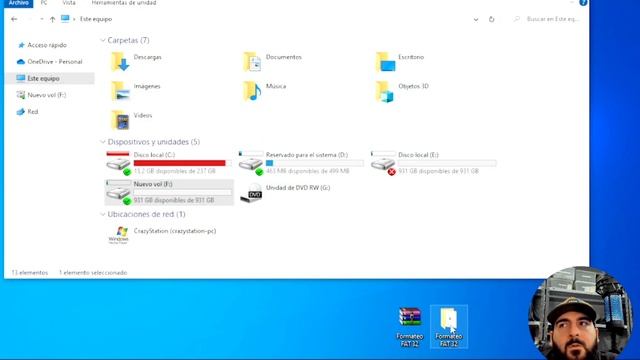Open the recent locations dropdown arrow
The height and width of the screenshot is (360, 640).
[x=42, y=19]
